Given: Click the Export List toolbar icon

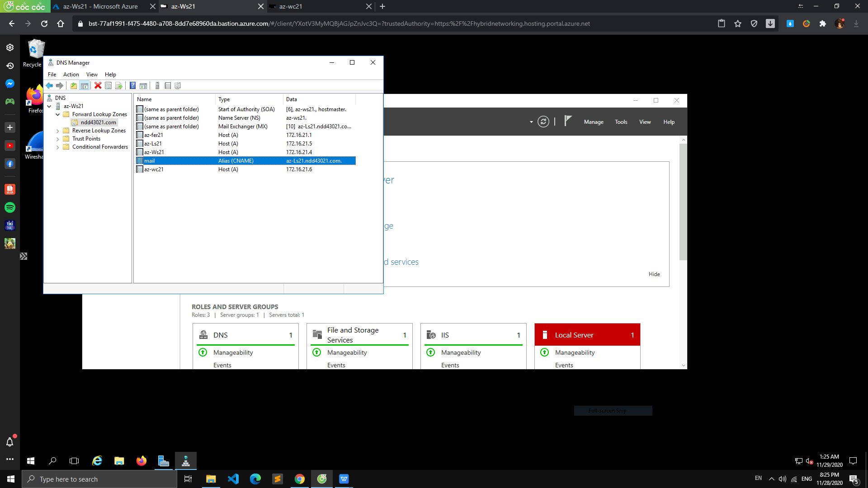Looking at the screenshot, I should 119,85.
